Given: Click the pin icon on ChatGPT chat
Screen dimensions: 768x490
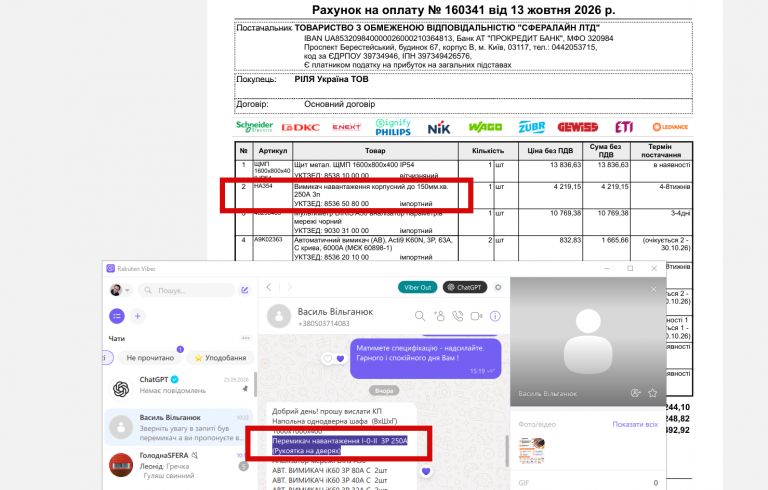Looking at the screenshot, I should [x=245, y=389].
